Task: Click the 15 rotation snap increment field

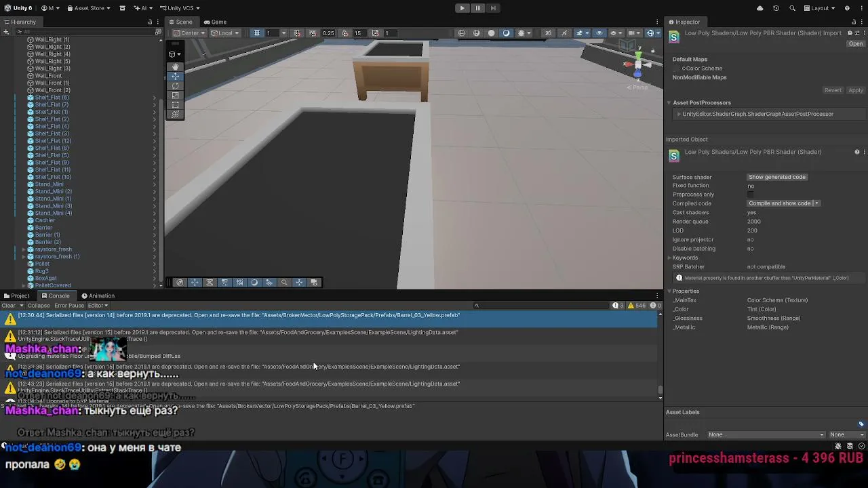Action: pyautogui.click(x=358, y=33)
